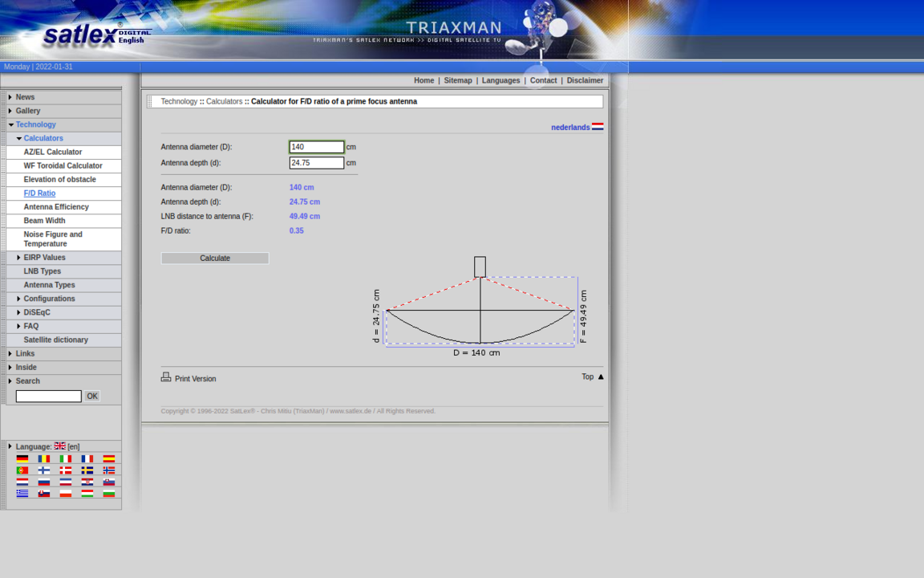The width and height of the screenshot is (924, 578).
Task: Switch site language via the Italian flag
Action: [65, 459]
